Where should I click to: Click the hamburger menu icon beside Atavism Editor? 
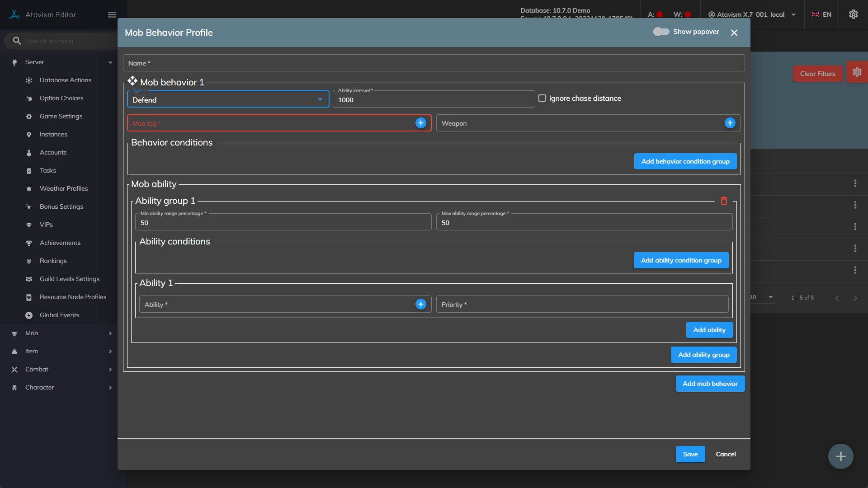click(112, 14)
